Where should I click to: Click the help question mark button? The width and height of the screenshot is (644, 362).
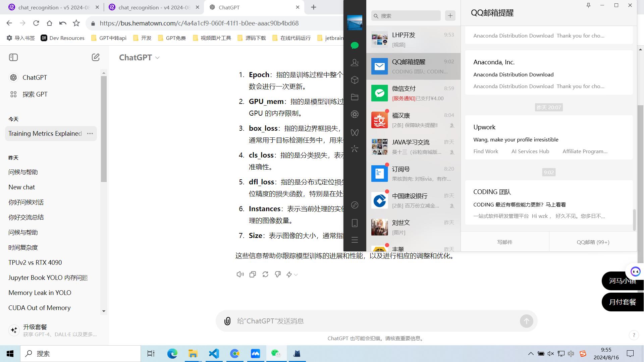634,335
